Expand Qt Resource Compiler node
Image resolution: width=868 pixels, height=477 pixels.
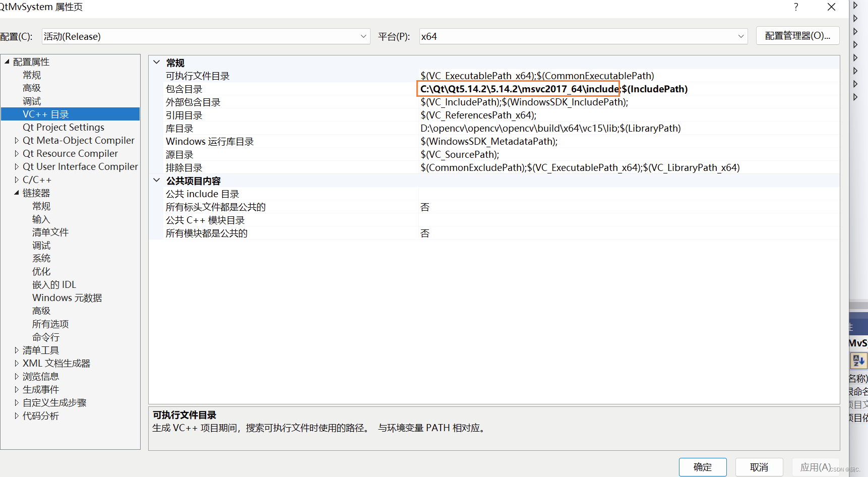17,153
